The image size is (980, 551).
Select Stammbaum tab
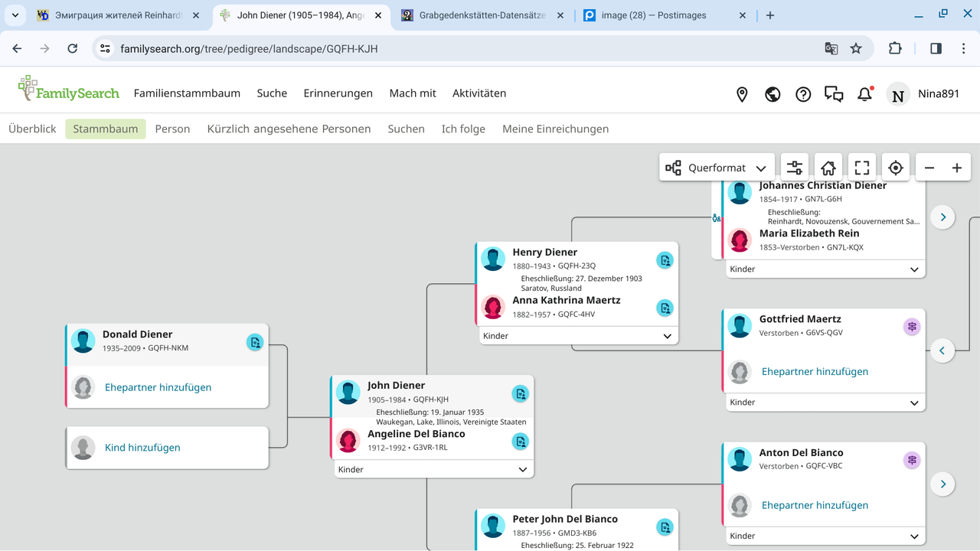(106, 129)
